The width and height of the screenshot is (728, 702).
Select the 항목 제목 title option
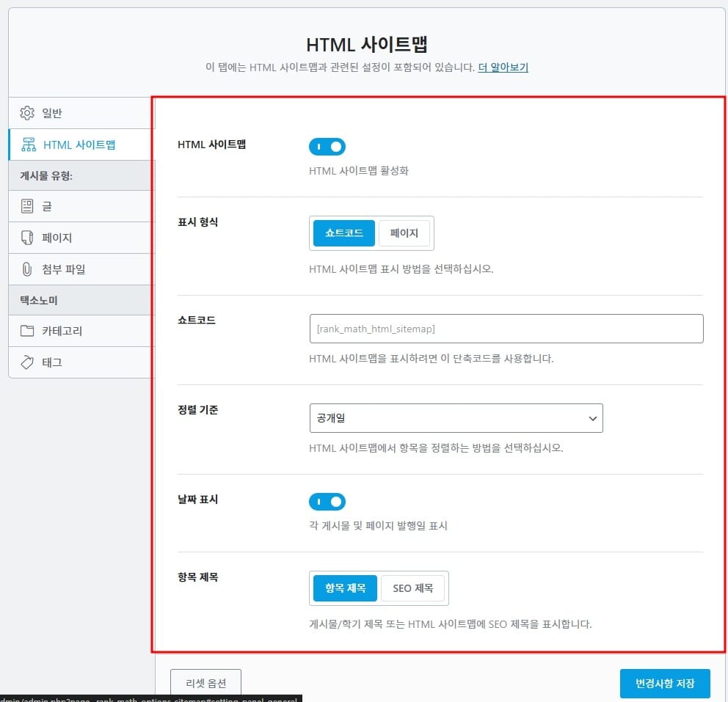345,588
